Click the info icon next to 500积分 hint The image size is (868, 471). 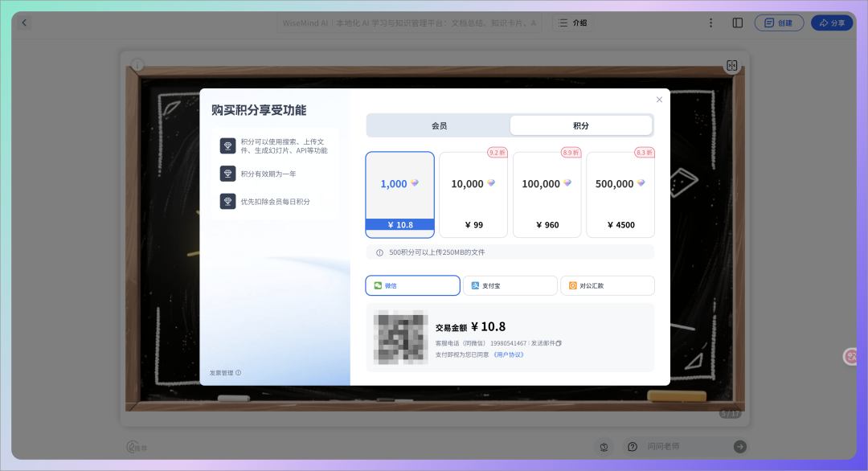379,252
